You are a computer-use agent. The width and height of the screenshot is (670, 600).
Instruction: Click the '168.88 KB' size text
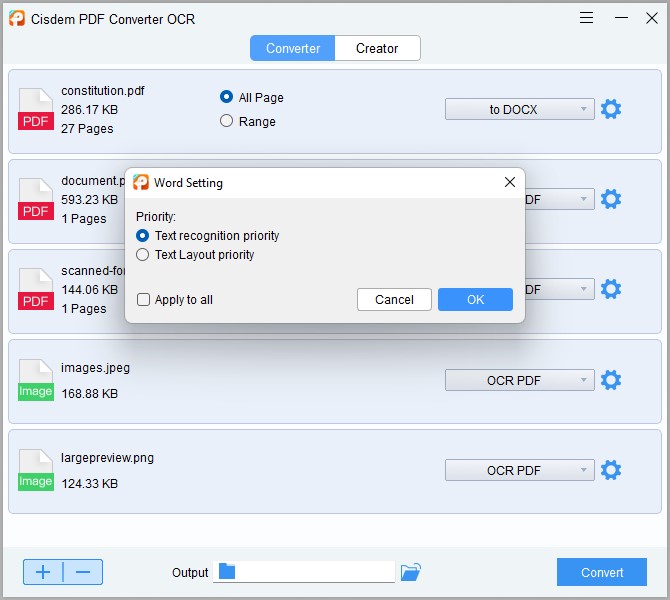(89, 394)
